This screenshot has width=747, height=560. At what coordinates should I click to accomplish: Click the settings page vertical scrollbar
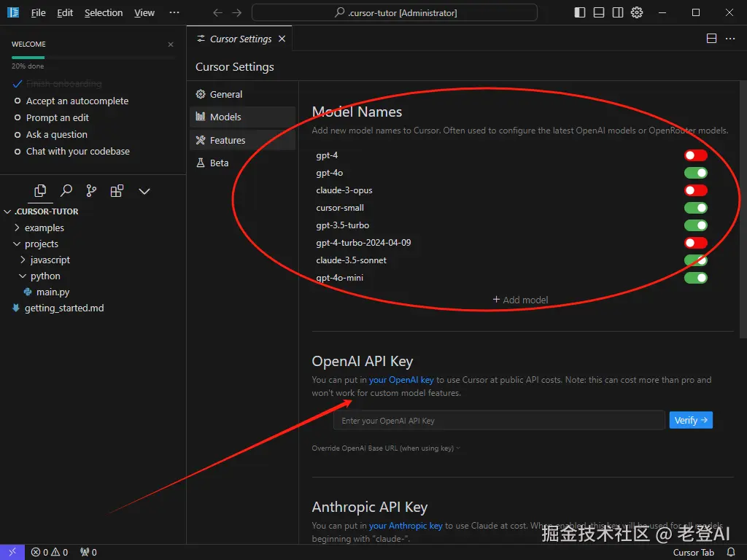click(743, 209)
